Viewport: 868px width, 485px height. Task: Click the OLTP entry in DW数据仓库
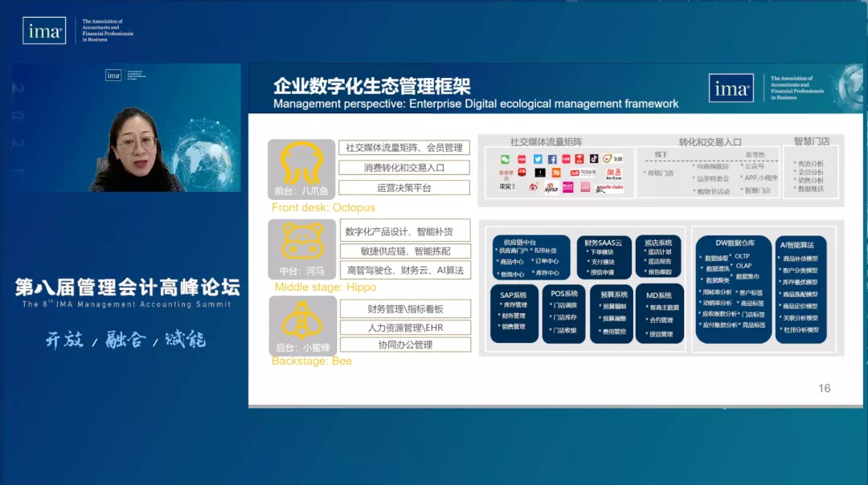coord(742,256)
